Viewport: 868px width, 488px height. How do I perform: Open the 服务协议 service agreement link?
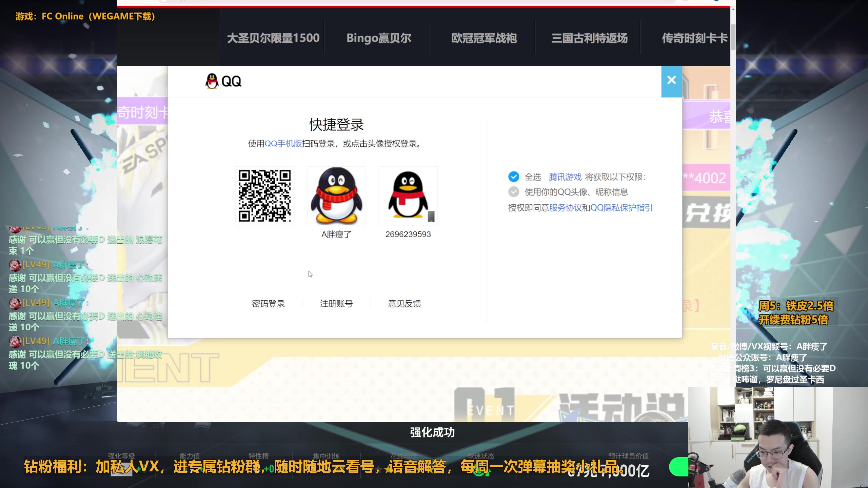coord(566,208)
